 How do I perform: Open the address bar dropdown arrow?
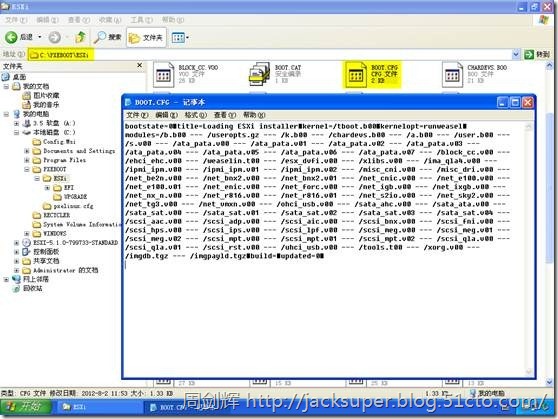click(x=516, y=54)
